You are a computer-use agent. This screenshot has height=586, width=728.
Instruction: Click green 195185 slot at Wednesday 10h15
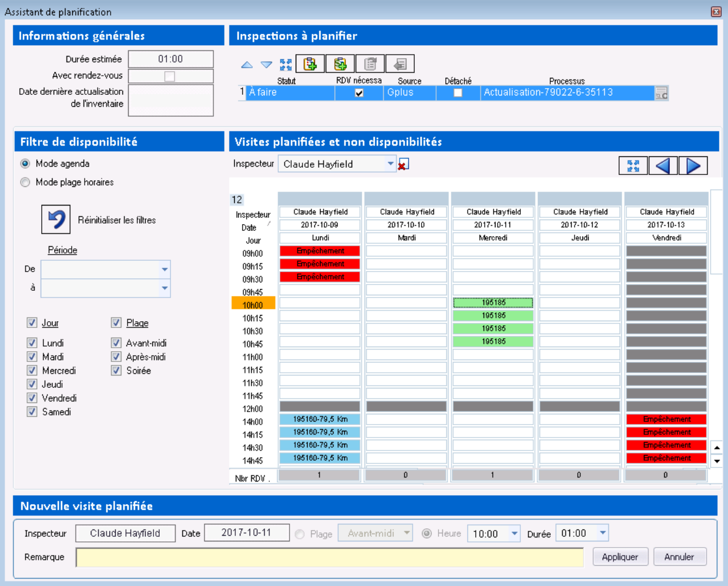[x=493, y=316]
